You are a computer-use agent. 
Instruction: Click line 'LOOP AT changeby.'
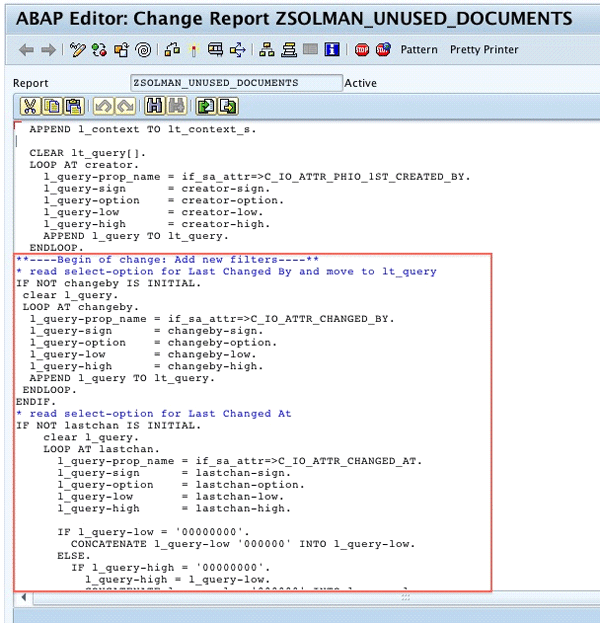point(81,307)
